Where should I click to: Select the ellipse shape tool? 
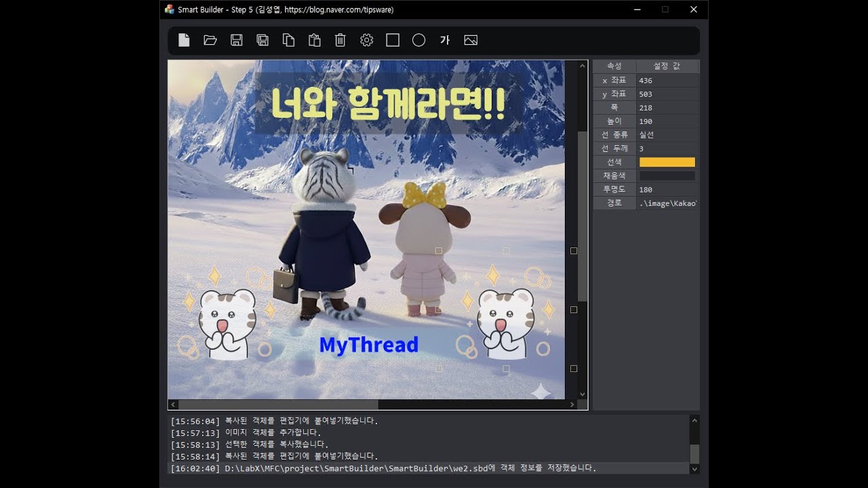click(x=419, y=40)
